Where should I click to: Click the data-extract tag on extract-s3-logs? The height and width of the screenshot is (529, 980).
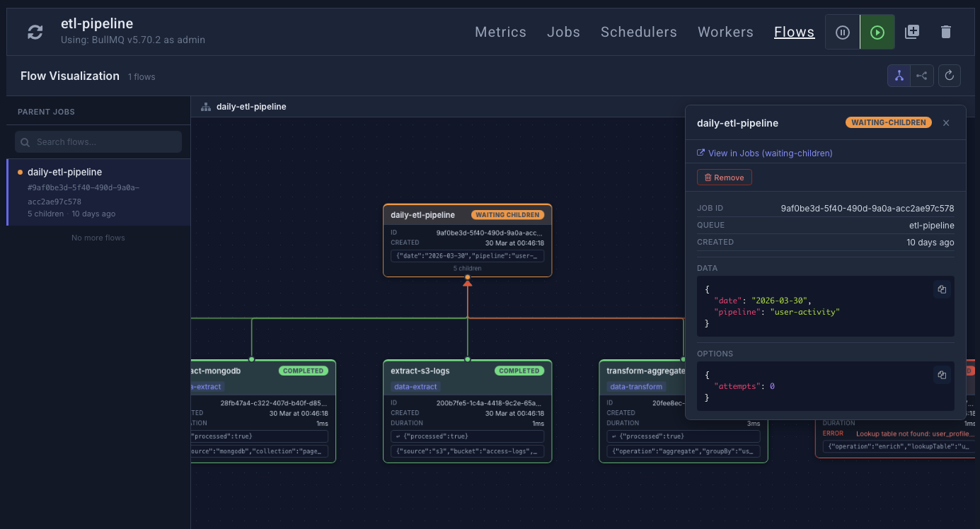[415, 386]
